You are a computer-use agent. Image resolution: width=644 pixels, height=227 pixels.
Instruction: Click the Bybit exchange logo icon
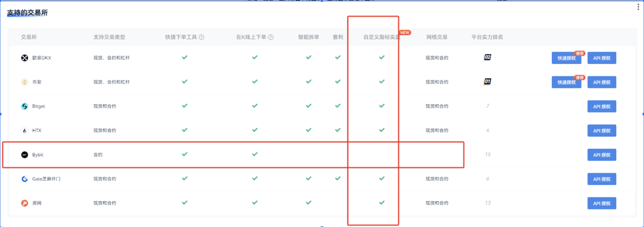[x=25, y=155]
